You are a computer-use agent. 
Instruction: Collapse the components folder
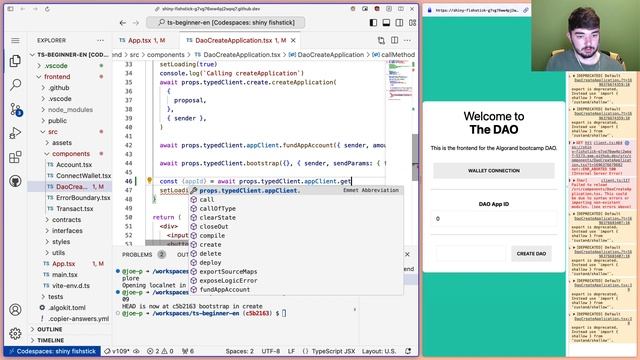(71, 154)
